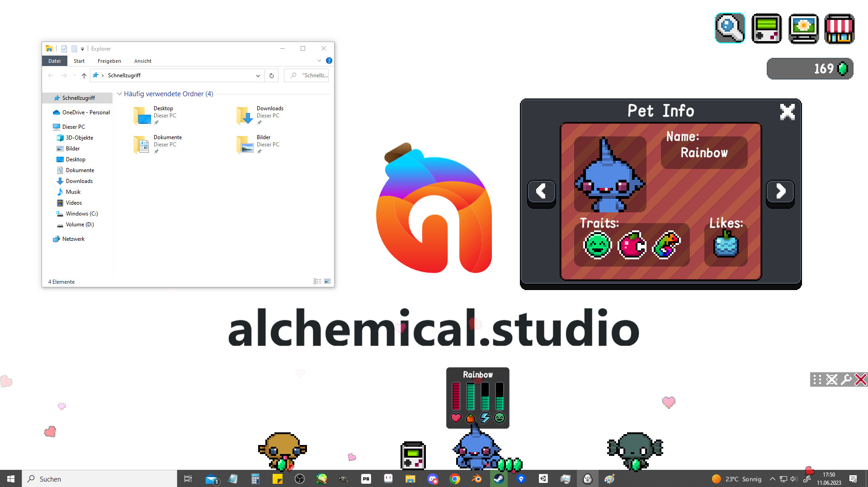Toggle pet visibility with the crossed-out icon
This screenshot has height=487, width=868.
click(x=831, y=379)
